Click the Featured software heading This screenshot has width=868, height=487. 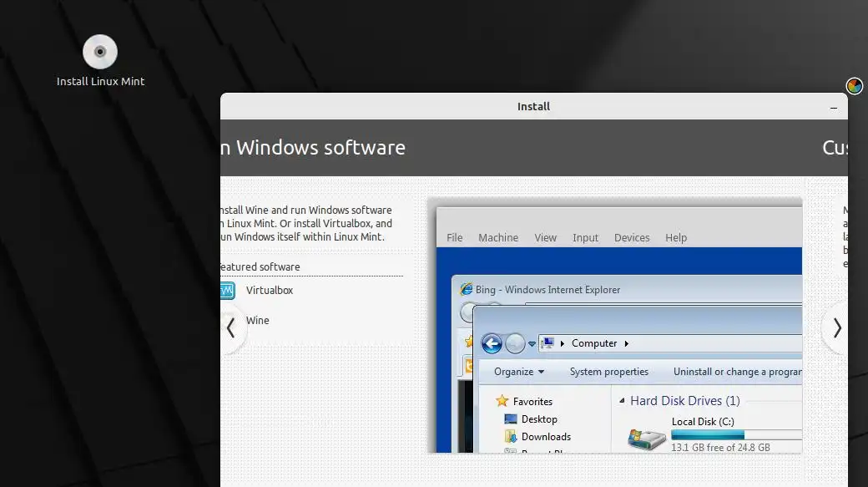click(260, 267)
